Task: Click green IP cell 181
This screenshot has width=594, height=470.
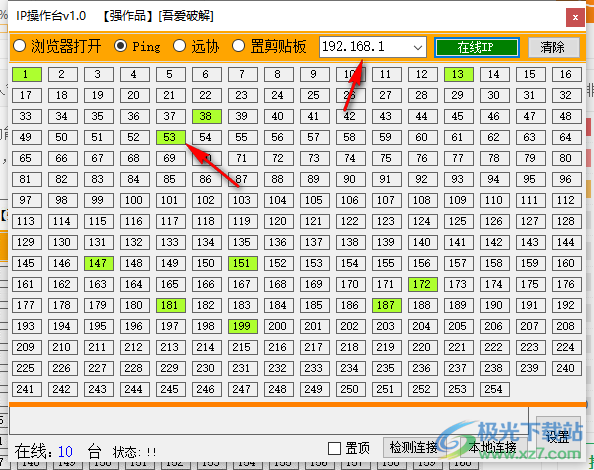Action: pos(170,305)
